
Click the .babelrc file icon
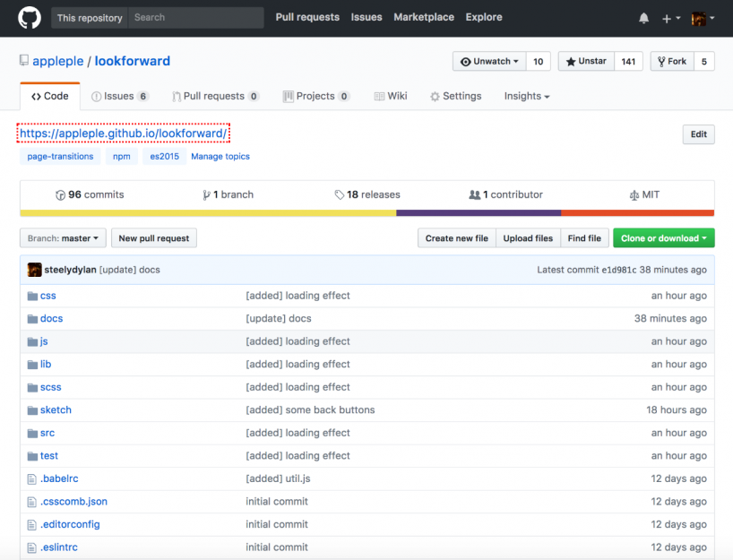[x=32, y=478]
